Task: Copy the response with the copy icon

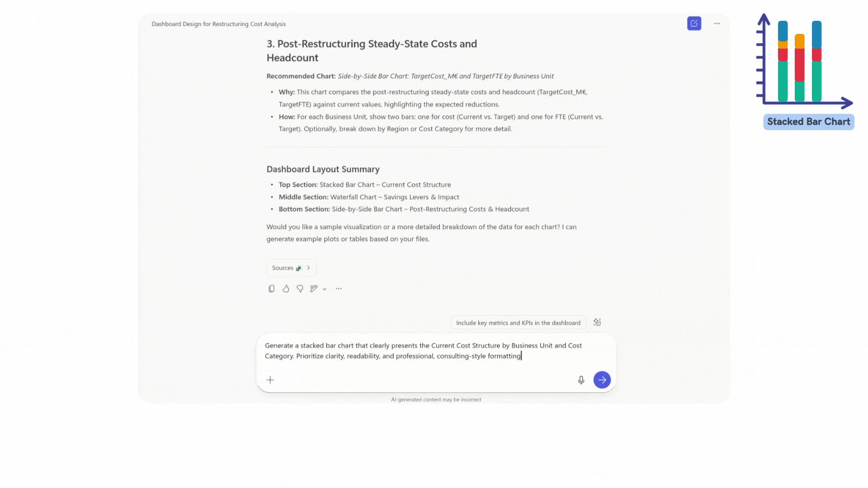Action: click(x=271, y=289)
